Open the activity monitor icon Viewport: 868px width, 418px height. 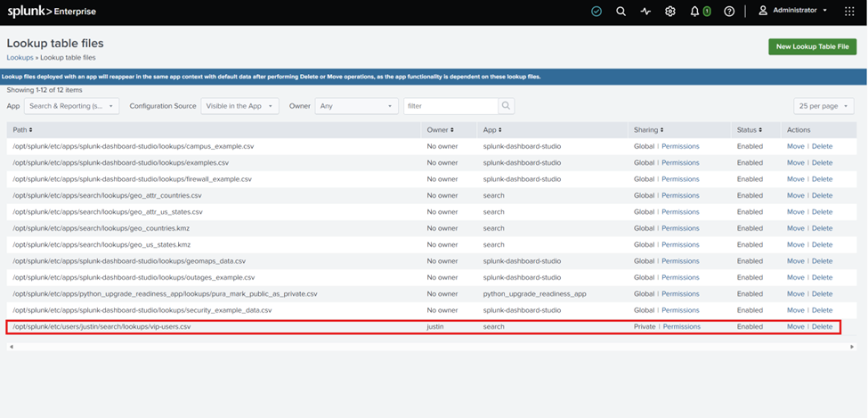(645, 11)
